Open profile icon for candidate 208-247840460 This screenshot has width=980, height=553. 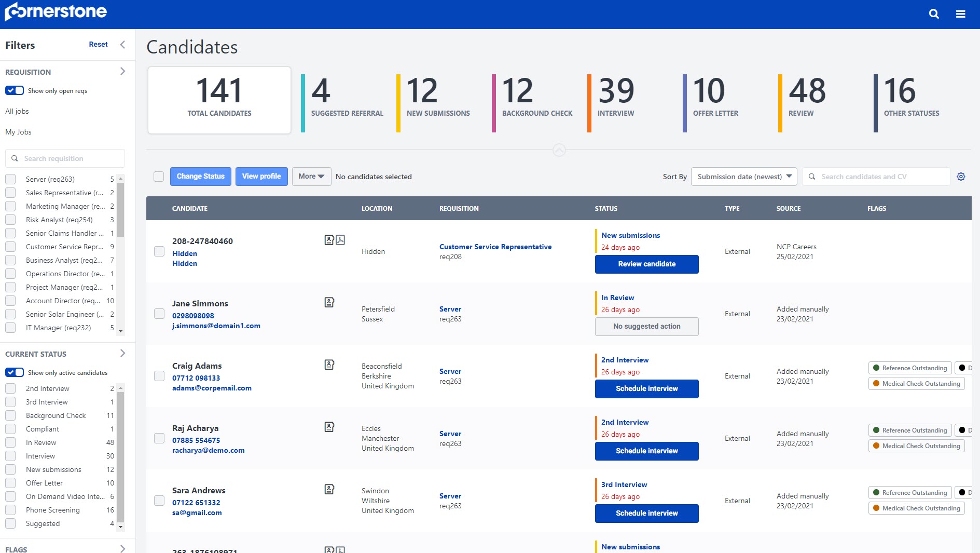click(x=329, y=240)
